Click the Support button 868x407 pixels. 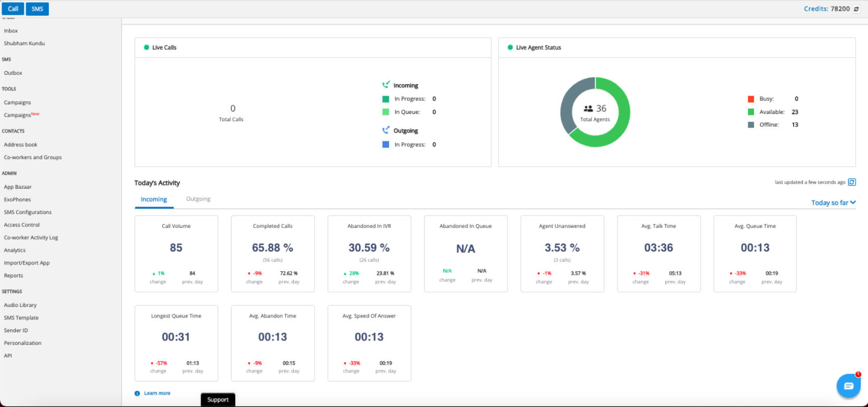click(218, 400)
